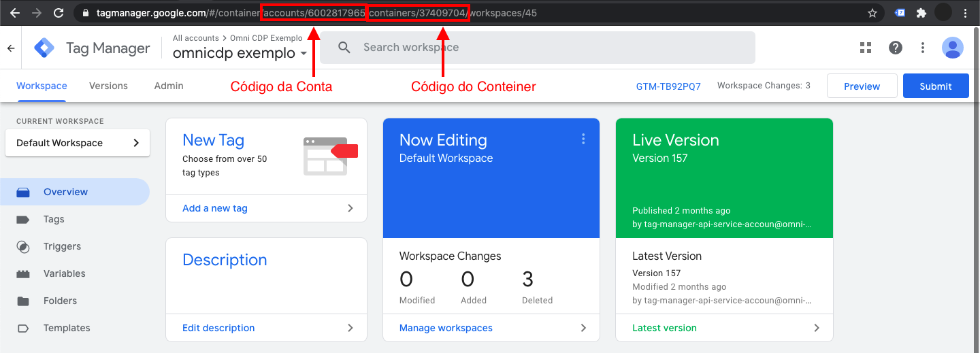
Task: Open Now Editing card three-dot menu
Action: 583,139
